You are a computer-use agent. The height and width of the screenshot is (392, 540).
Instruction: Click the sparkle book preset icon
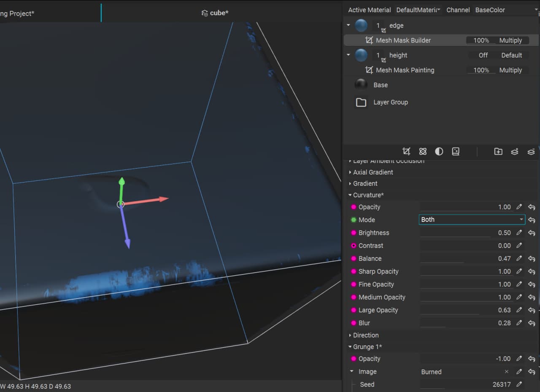(x=456, y=152)
